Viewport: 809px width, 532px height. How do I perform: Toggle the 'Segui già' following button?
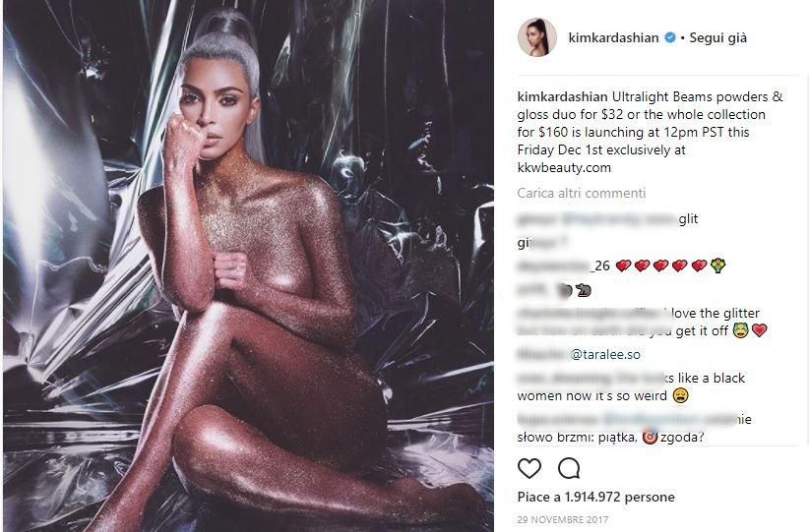(717, 37)
